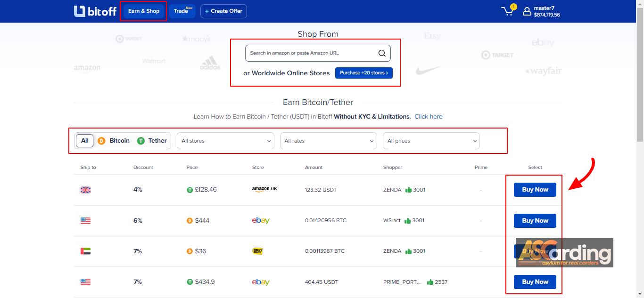Click the amazon.uk store logo
This screenshot has height=298, width=644.
pyautogui.click(x=264, y=189)
